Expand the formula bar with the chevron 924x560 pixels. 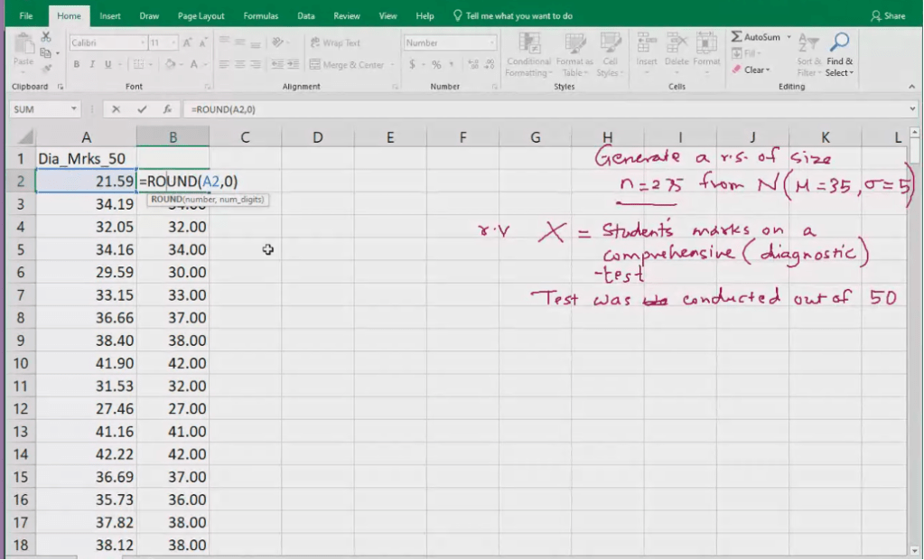[912, 109]
